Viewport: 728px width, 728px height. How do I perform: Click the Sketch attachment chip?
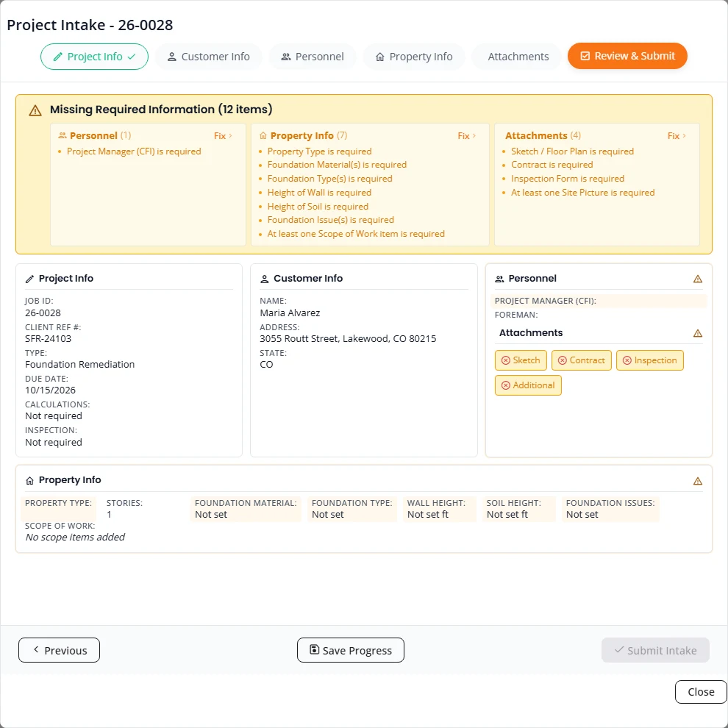coord(521,360)
